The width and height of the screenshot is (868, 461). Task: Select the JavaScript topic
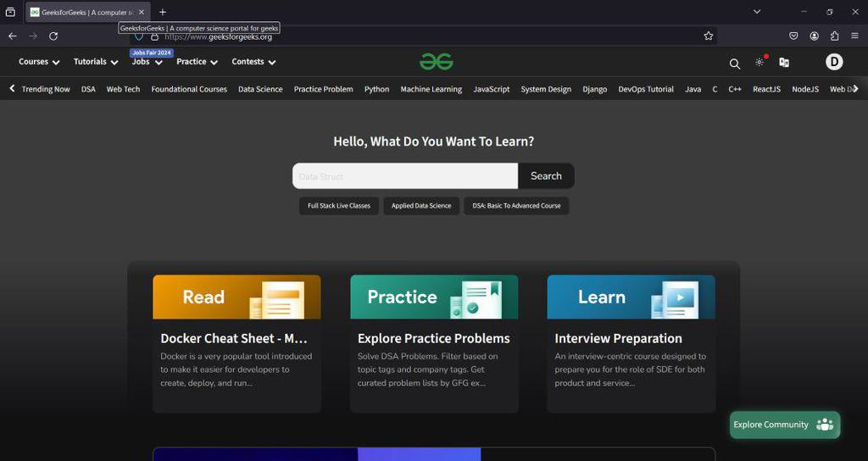point(491,89)
